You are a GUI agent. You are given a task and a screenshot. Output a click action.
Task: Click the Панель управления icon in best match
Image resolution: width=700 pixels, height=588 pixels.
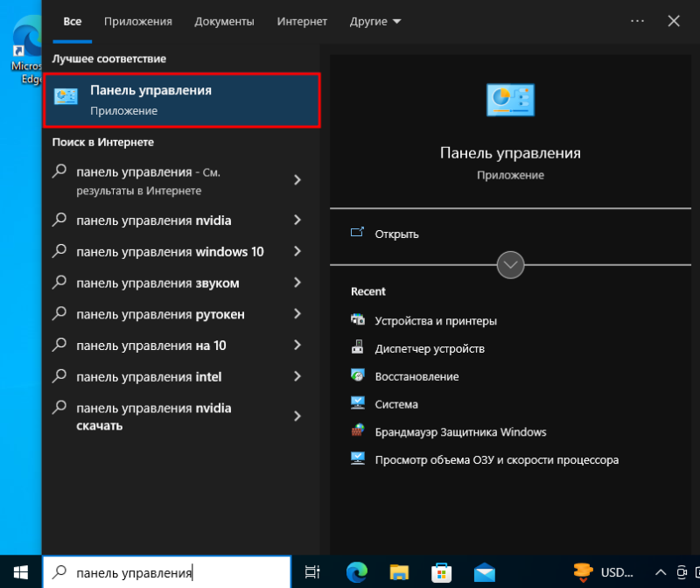(66, 96)
